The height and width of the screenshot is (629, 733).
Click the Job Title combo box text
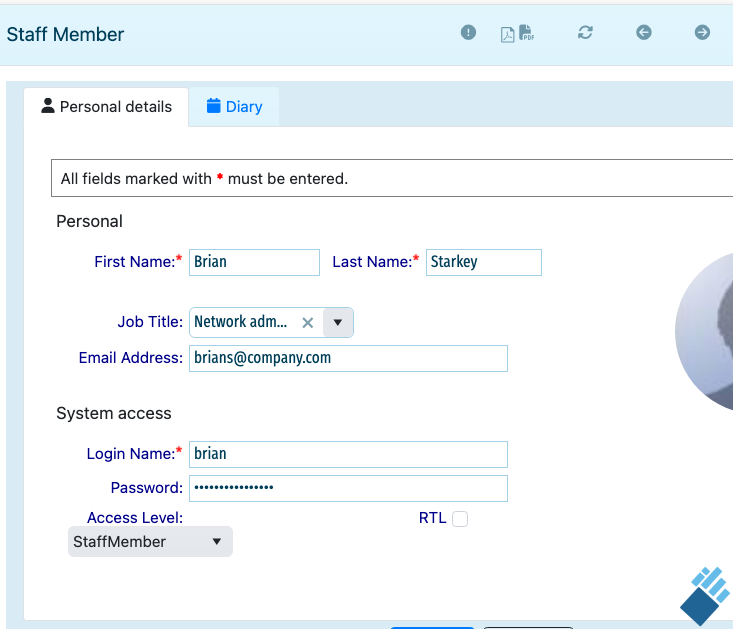pyautogui.click(x=241, y=322)
